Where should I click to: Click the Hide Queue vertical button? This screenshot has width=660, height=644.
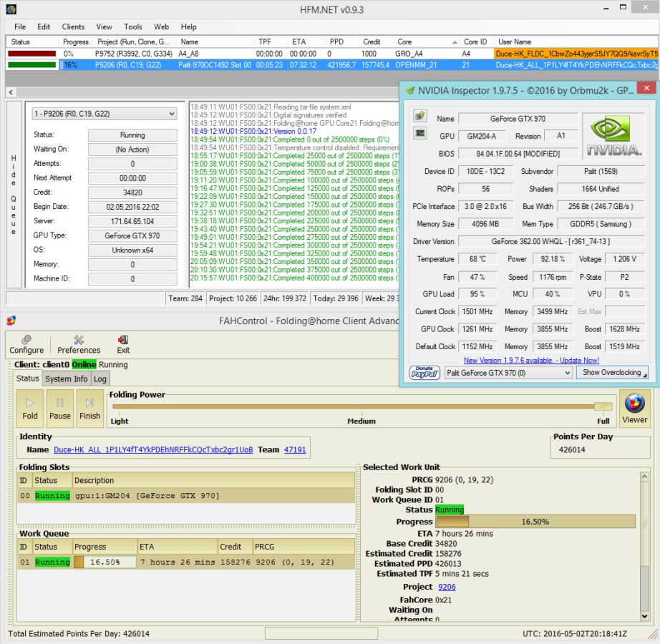14,195
